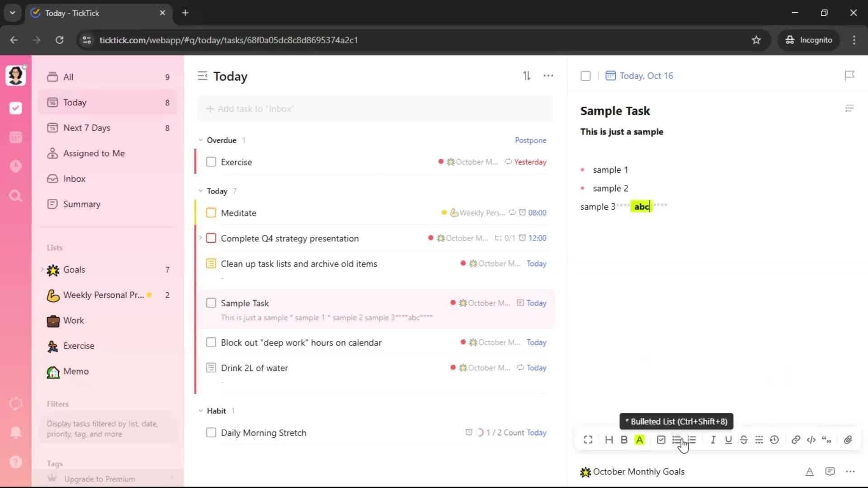
Task: Click the priority flag icon
Action: point(849,75)
